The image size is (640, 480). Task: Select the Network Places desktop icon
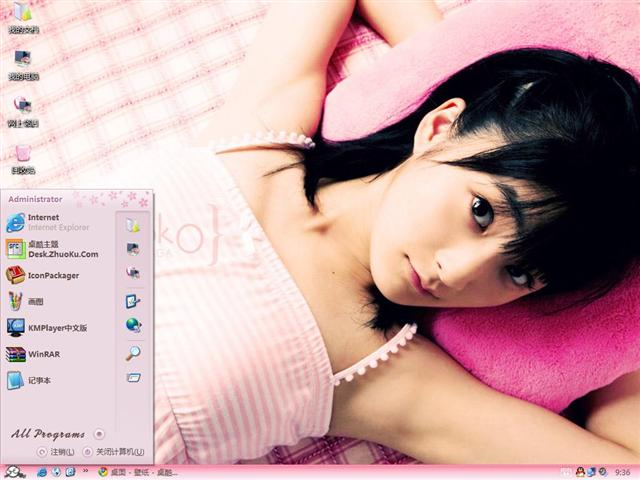coord(23,111)
